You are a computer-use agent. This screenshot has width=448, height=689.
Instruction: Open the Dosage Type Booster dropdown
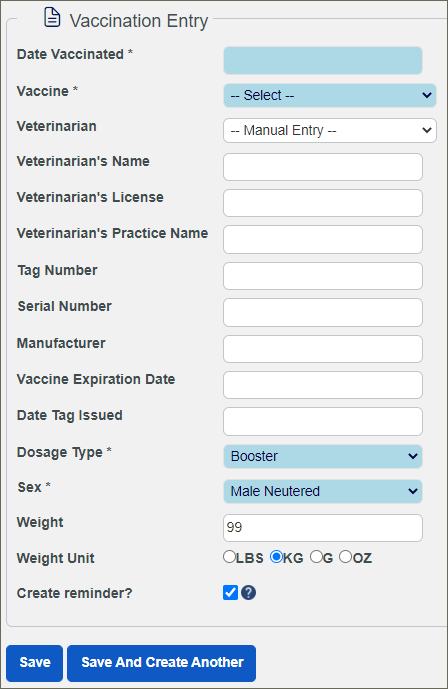click(x=323, y=457)
